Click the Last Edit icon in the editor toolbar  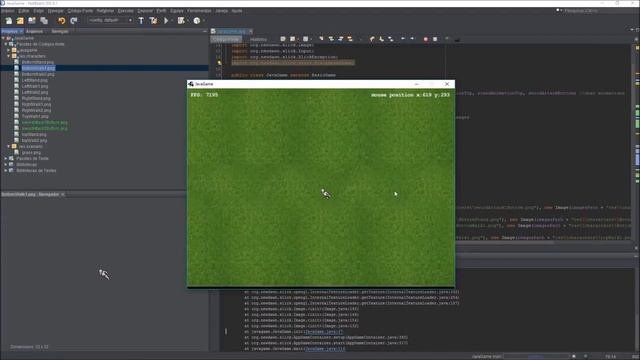click(x=283, y=39)
